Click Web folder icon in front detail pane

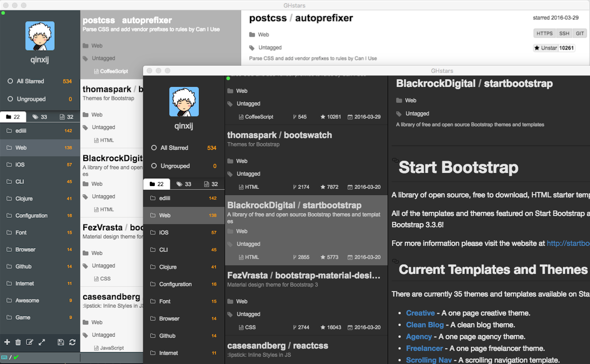click(399, 101)
